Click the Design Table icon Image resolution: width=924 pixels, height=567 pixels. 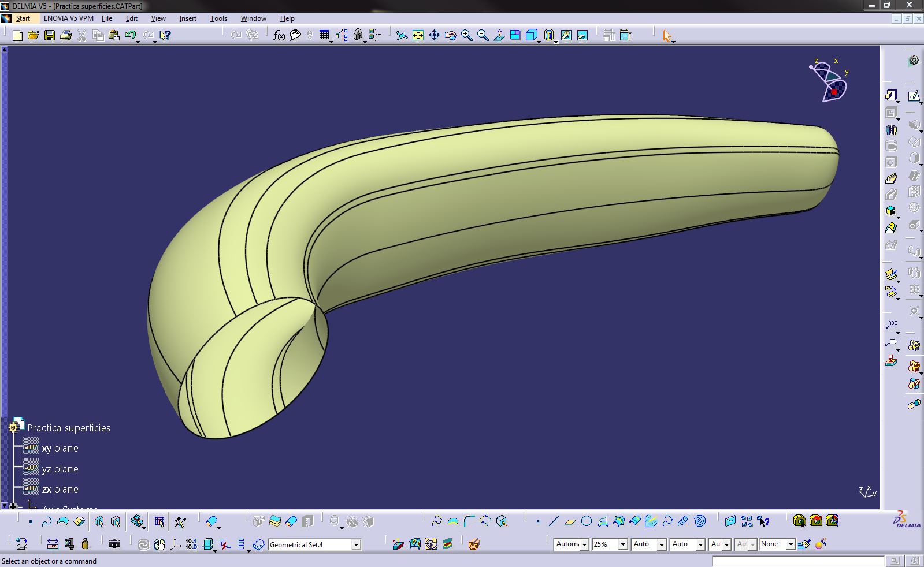(x=324, y=36)
